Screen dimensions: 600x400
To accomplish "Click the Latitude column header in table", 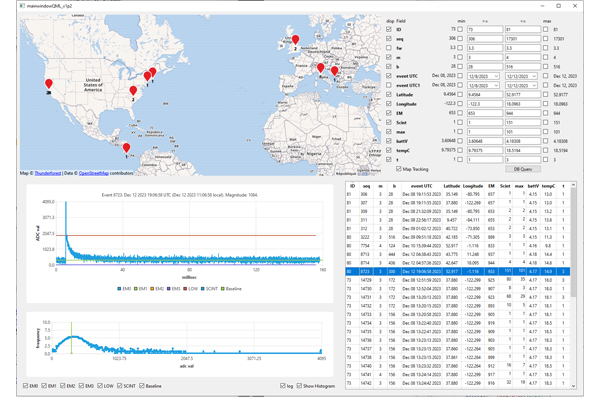I will (452, 186).
